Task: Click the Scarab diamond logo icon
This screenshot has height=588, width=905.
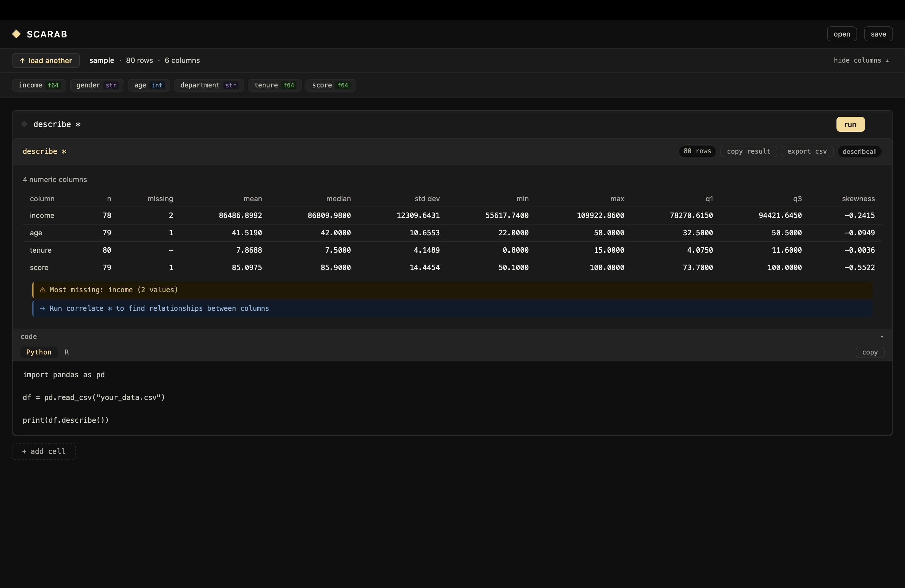Action: click(16, 34)
